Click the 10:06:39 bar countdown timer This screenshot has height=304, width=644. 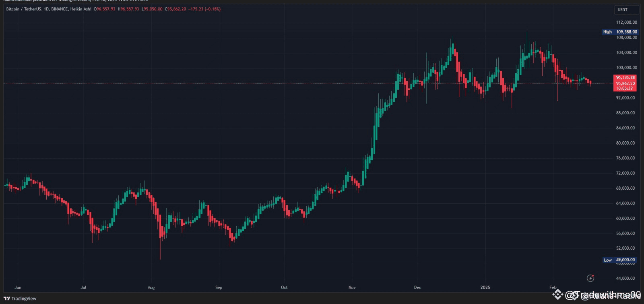pyautogui.click(x=624, y=88)
